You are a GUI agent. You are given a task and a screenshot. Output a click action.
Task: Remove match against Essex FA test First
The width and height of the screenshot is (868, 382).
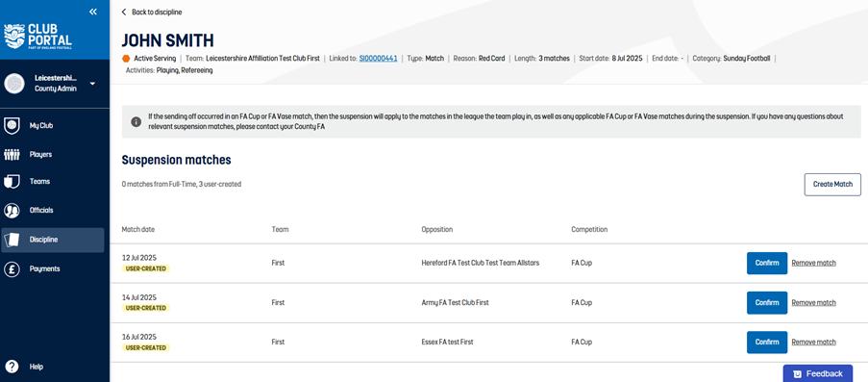[813, 343]
